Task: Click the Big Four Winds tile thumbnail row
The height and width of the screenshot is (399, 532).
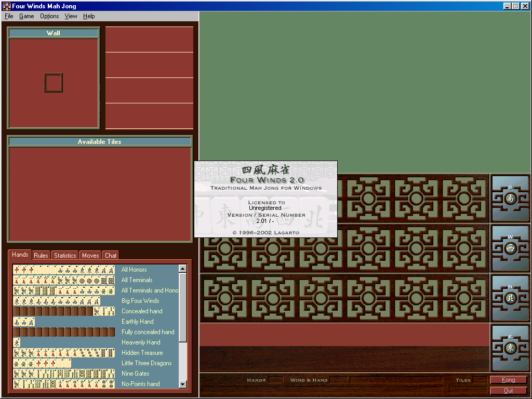Action: pyautogui.click(x=57, y=301)
